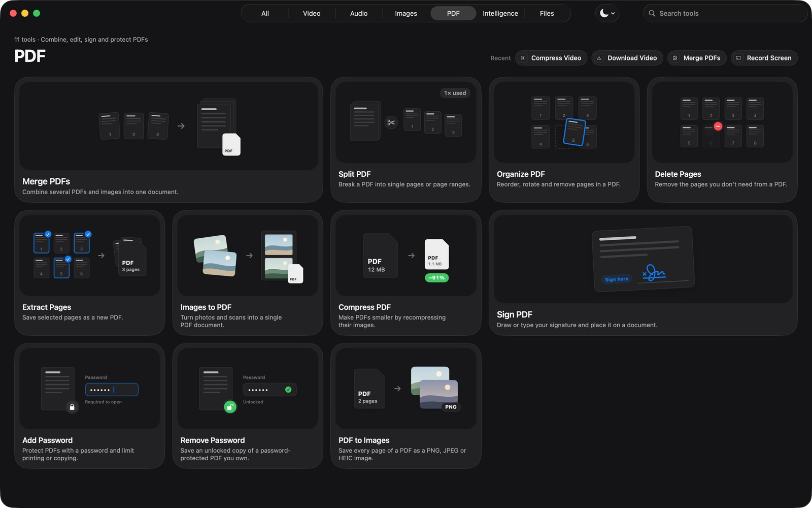
Task: Click the green unlock icon in Remove Password
Action: (x=230, y=407)
